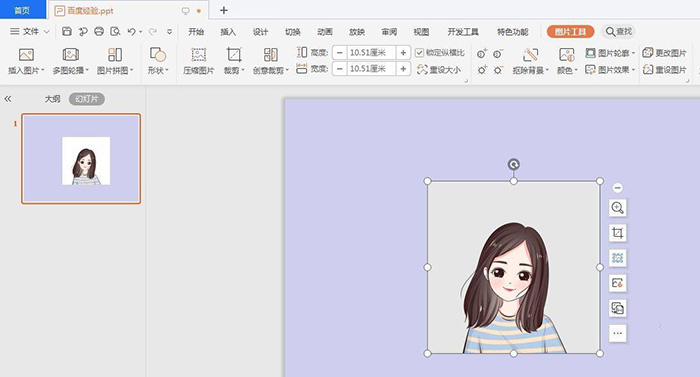This screenshot has width=700, height=377.
Task: Click the Redo arrow icon
Action: pyautogui.click(x=153, y=31)
